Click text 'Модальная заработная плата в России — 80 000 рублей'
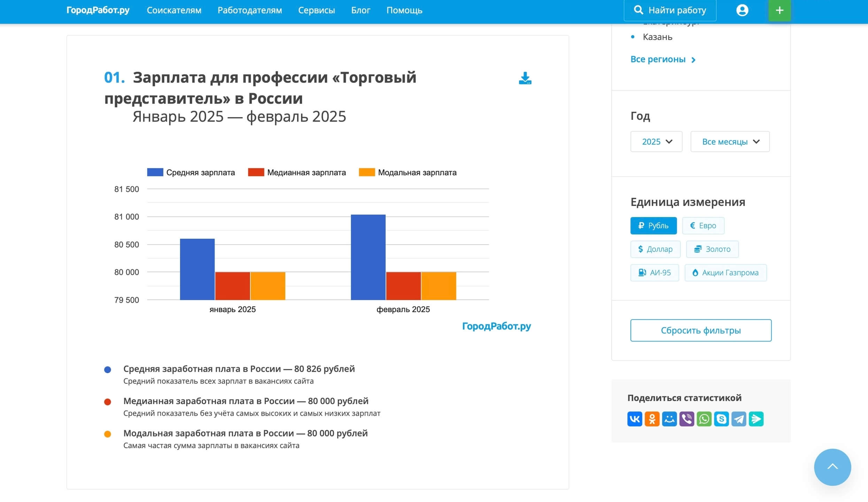The width and height of the screenshot is (868, 502). tap(246, 433)
